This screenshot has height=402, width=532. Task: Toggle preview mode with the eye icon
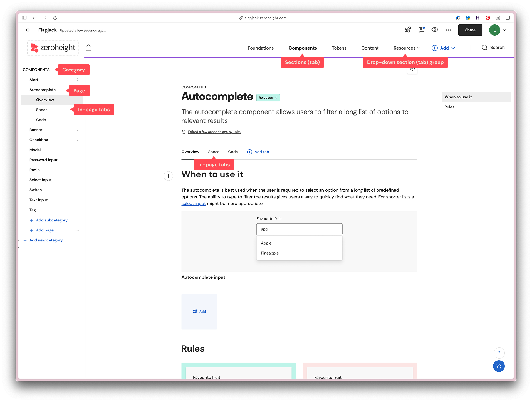click(435, 30)
